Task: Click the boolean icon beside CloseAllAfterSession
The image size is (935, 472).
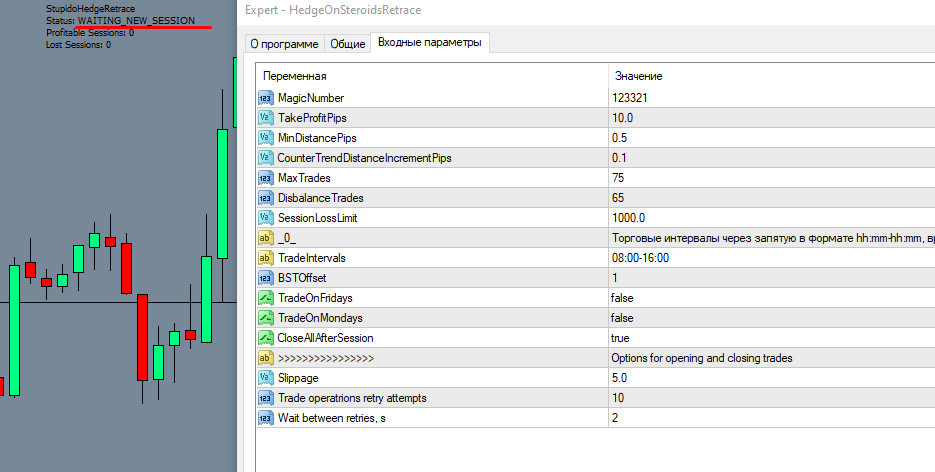Action: [x=265, y=338]
